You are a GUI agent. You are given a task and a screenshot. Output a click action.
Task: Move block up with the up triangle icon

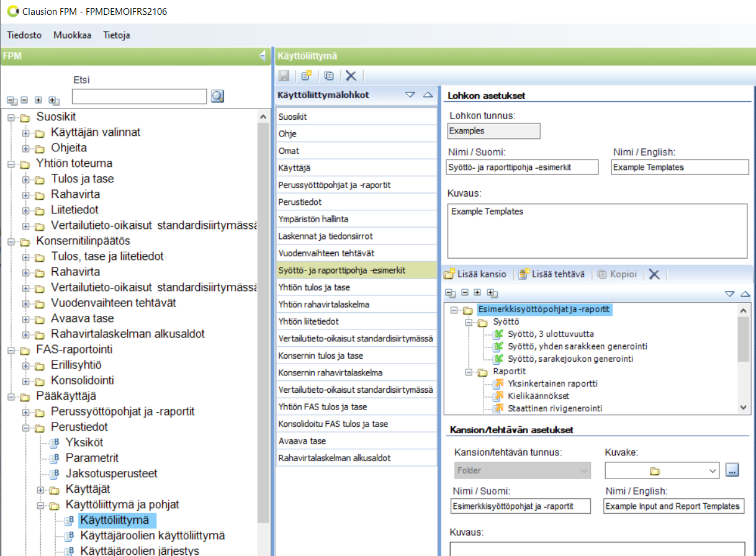(427, 95)
